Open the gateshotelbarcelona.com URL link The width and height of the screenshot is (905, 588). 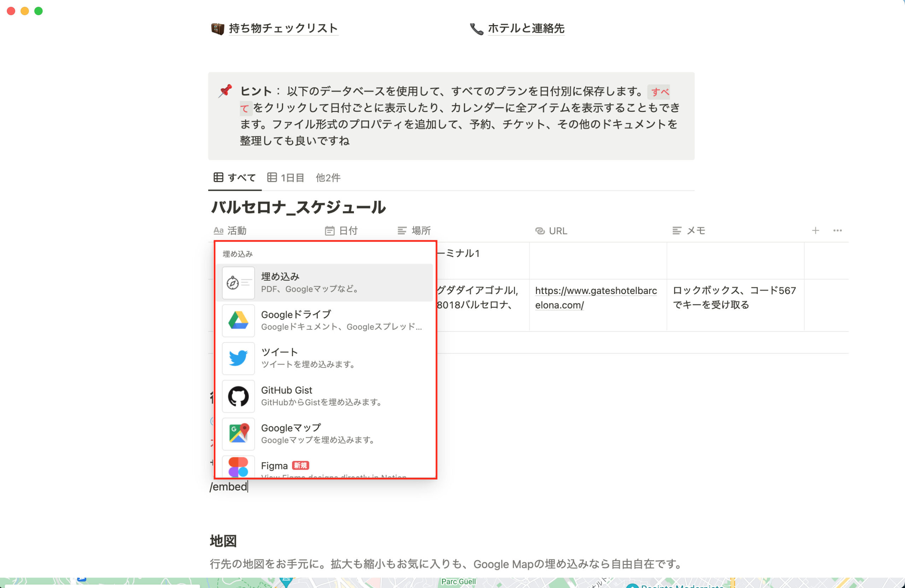(x=596, y=298)
